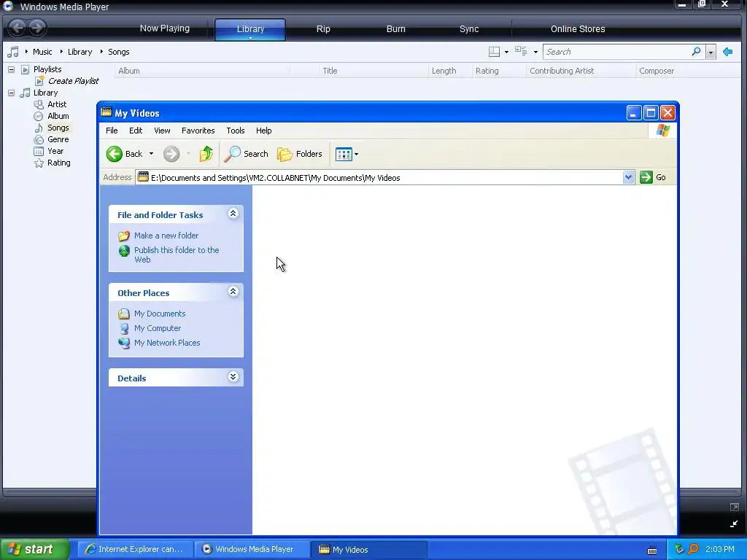The height and width of the screenshot is (560, 747).
Task: Expand the Details panel
Action: 233,377
